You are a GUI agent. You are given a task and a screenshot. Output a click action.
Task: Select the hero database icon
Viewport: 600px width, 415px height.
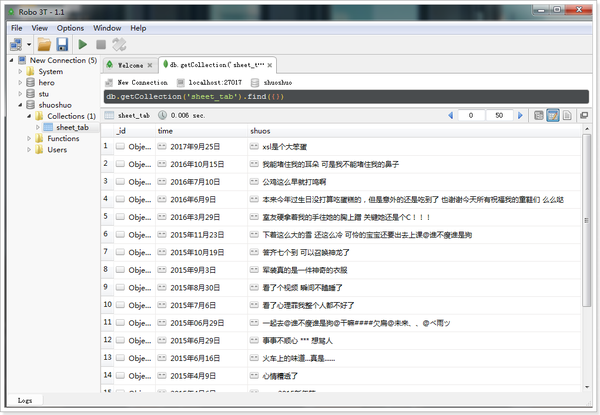31,82
